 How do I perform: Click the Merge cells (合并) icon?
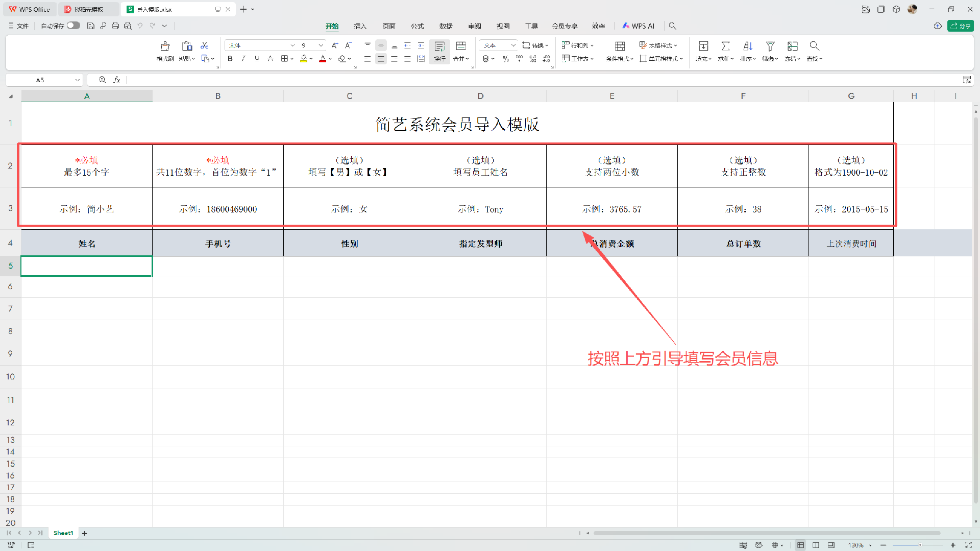461,46
